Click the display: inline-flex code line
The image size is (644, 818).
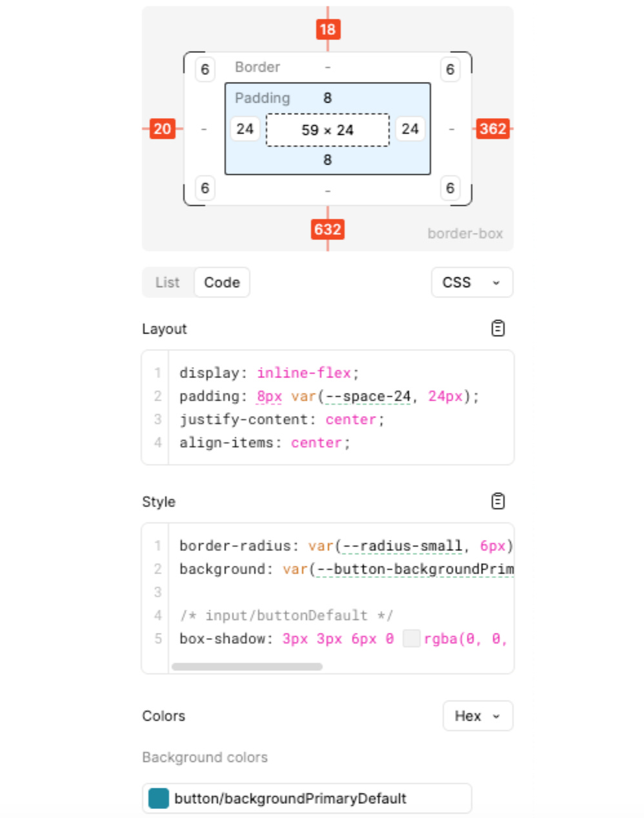click(x=269, y=373)
